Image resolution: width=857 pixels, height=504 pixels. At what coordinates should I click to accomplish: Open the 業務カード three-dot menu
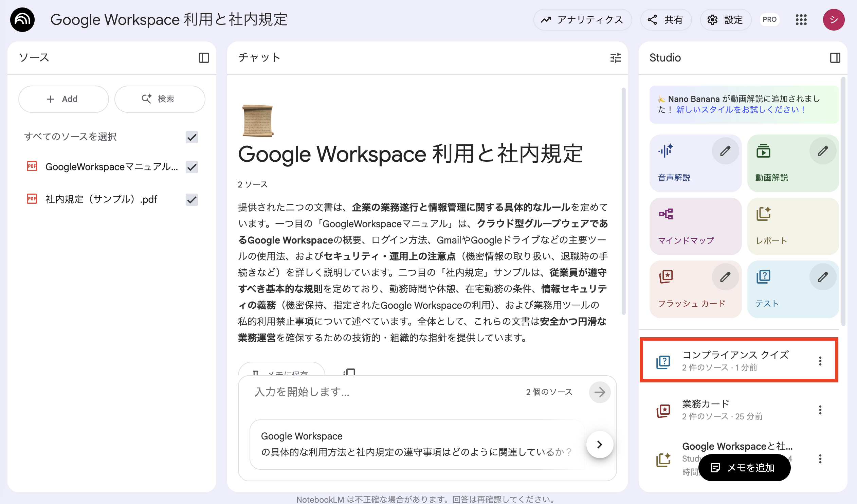coord(820,410)
